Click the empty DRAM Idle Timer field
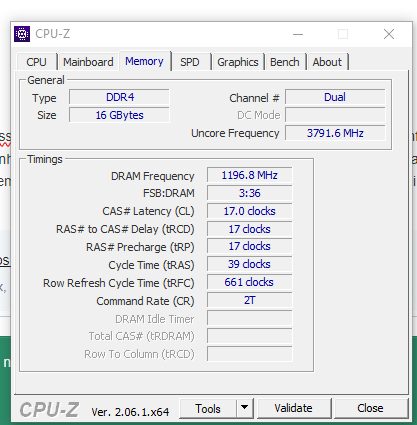 click(249, 318)
